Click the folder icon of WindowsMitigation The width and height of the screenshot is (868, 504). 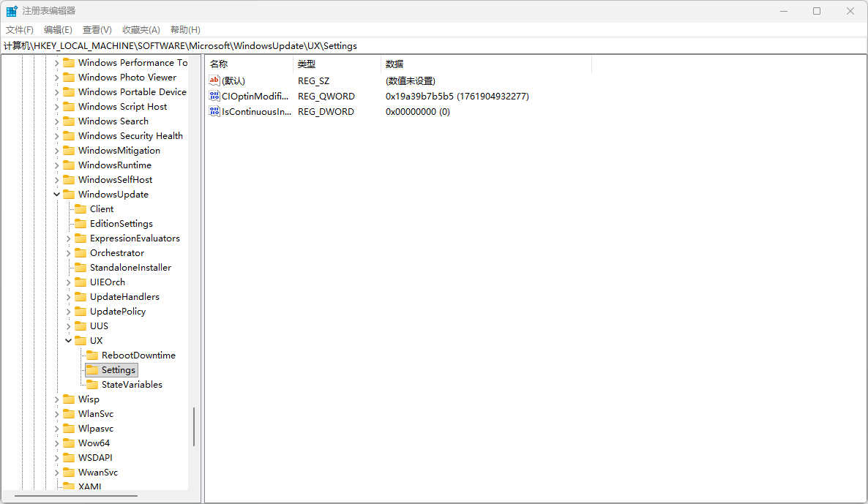69,151
